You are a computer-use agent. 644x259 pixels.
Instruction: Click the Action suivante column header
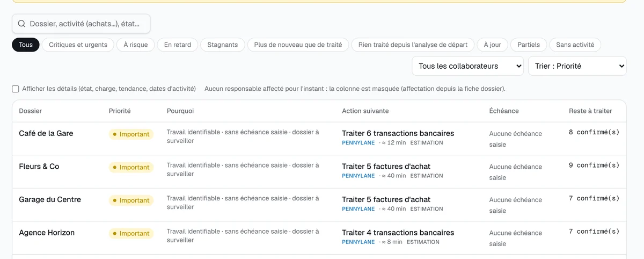365,111
